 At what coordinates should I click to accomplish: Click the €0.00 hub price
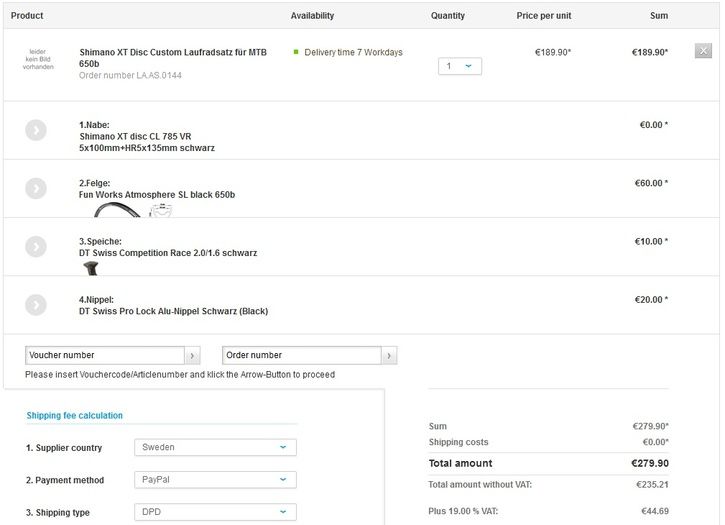654,125
